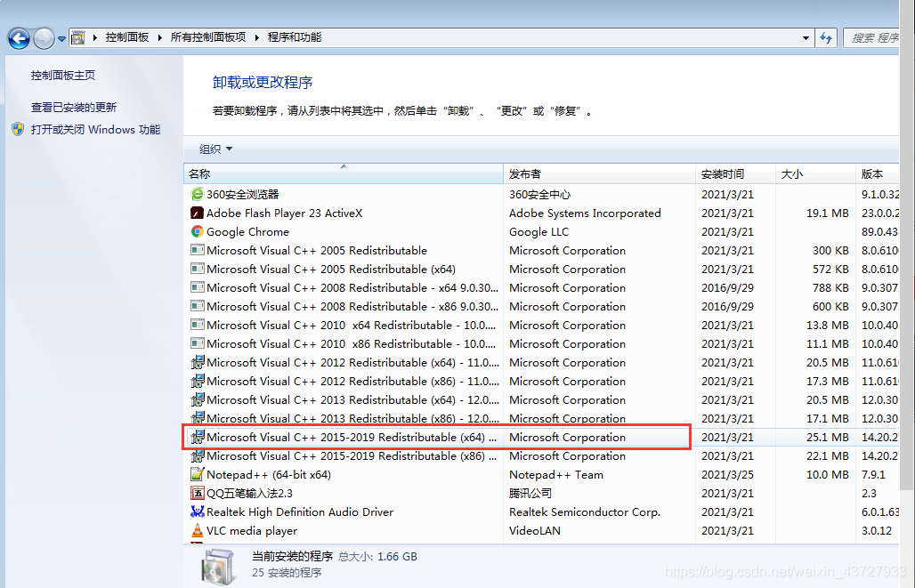This screenshot has width=915, height=588.
Task: Open address bar history dropdown arrow
Action: [806, 38]
